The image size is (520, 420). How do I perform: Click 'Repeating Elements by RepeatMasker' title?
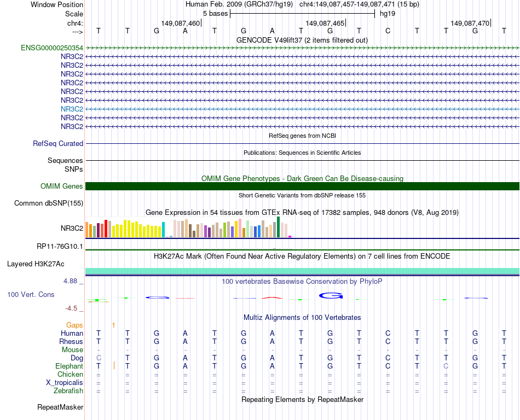303,399
